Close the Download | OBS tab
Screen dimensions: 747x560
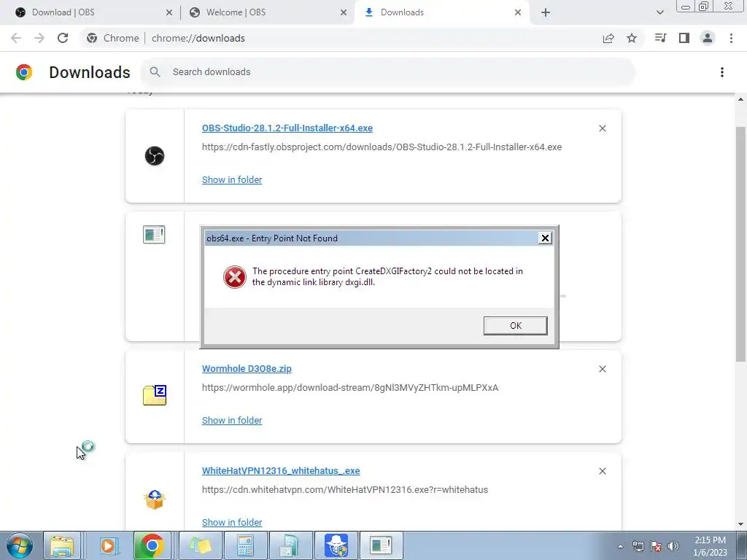coord(169,13)
